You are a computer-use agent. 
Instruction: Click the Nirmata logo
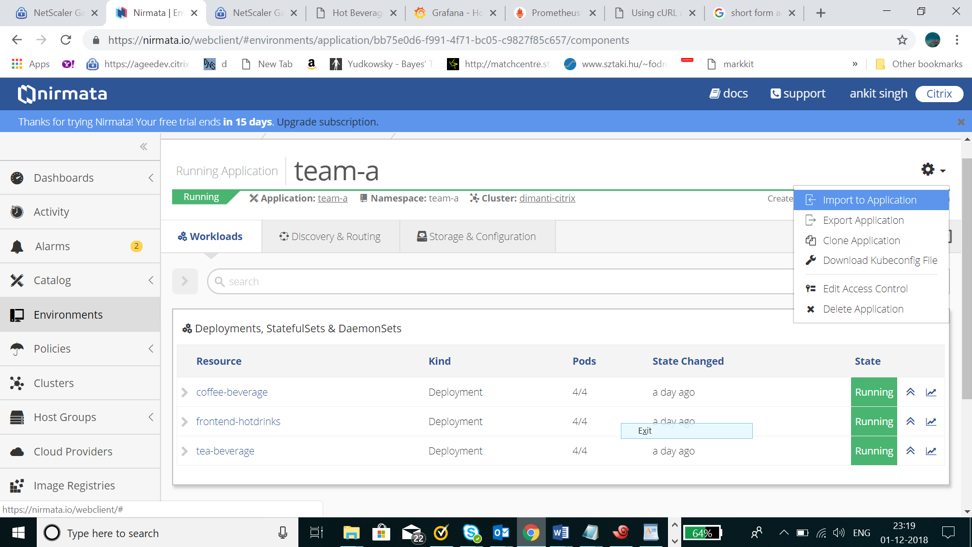pos(62,94)
